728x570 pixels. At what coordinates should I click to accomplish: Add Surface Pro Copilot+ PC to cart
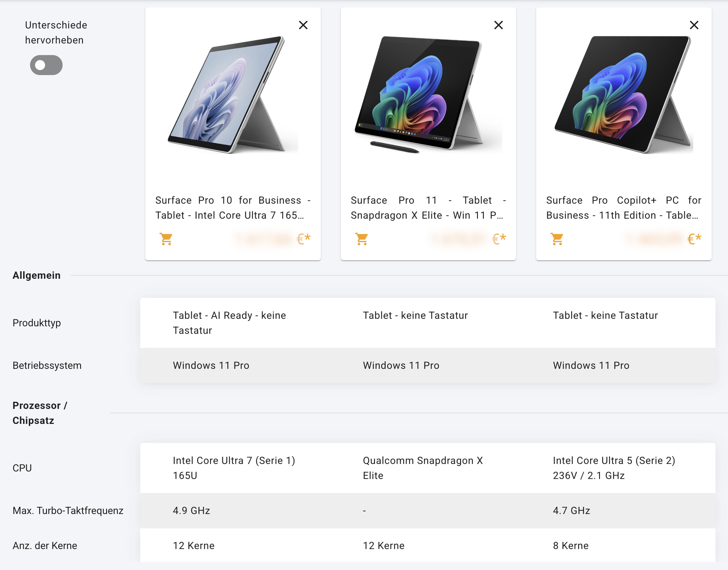(x=557, y=239)
